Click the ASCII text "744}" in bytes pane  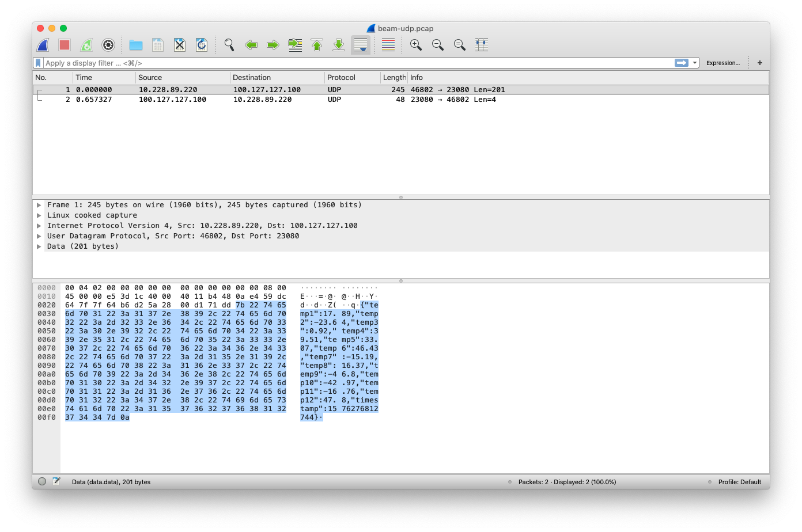[309, 417]
